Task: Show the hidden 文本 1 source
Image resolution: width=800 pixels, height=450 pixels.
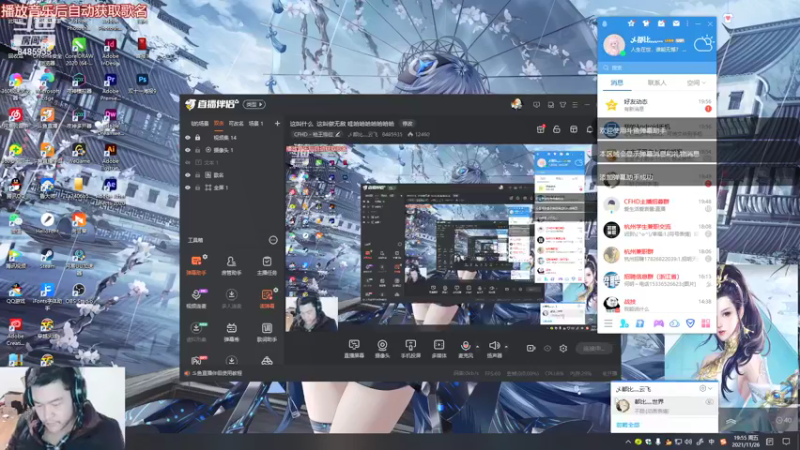Action: pos(188,162)
